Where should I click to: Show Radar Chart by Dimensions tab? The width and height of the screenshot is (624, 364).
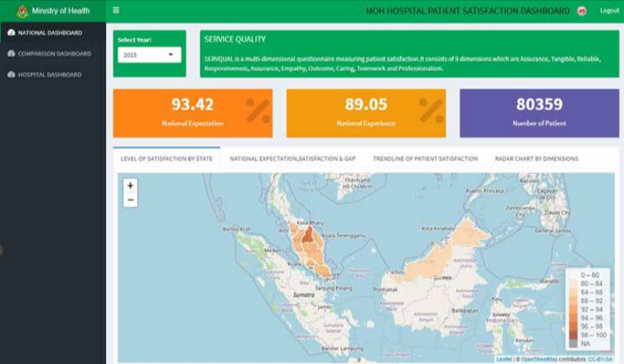537,158
